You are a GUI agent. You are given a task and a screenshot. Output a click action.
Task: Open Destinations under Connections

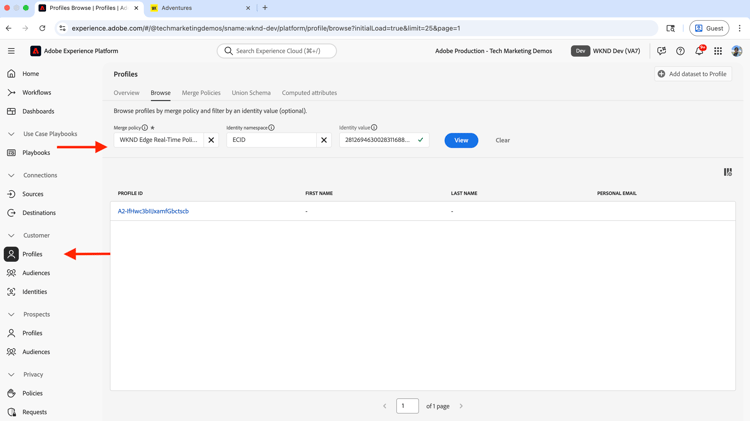pyautogui.click(x=39, y=212)
